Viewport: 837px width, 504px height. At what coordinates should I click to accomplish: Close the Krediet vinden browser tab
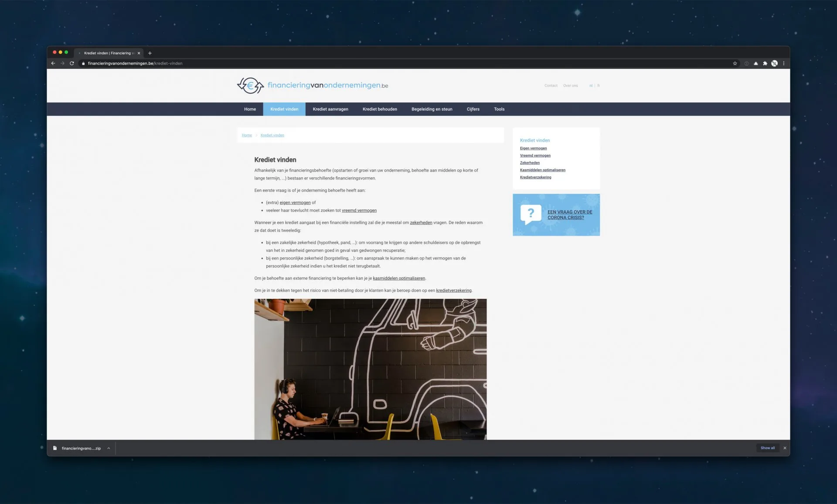coord(139,53)
